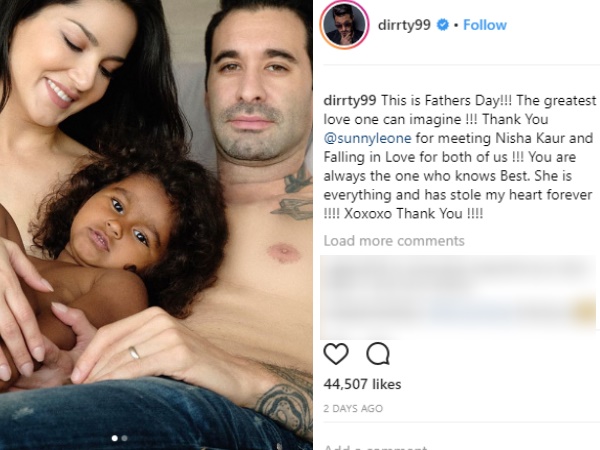Open dirrty99 username in the post header
The image size is (600, 450).
[404, 25]
